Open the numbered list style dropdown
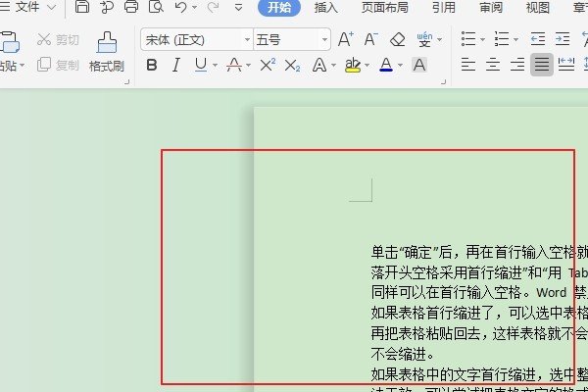This screenshot has height=392, width=588. tap(515, 39)
